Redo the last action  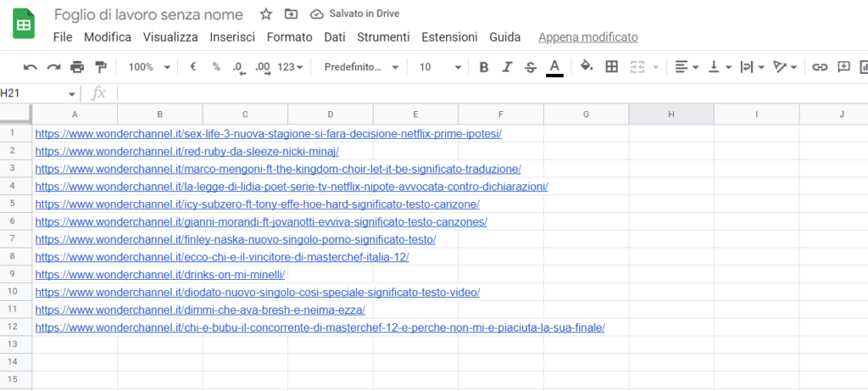(x=53, y=67)
